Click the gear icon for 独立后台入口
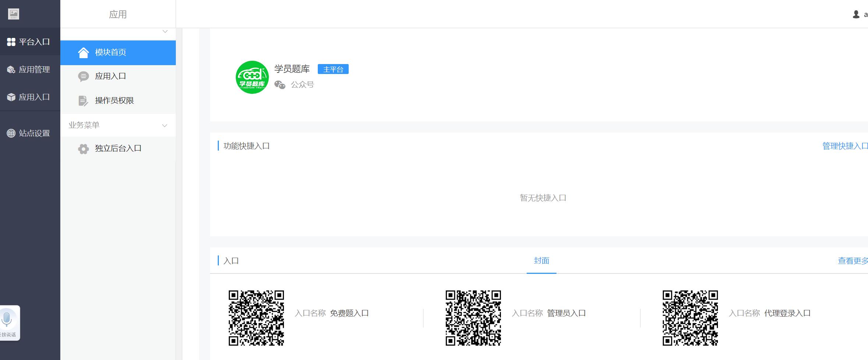This screenshot has height=360, width=868. (x=83, y=149)
